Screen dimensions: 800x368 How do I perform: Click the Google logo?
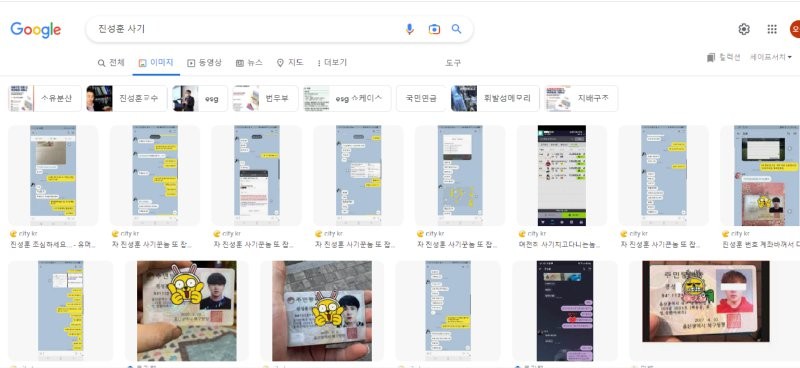(35, 30)
